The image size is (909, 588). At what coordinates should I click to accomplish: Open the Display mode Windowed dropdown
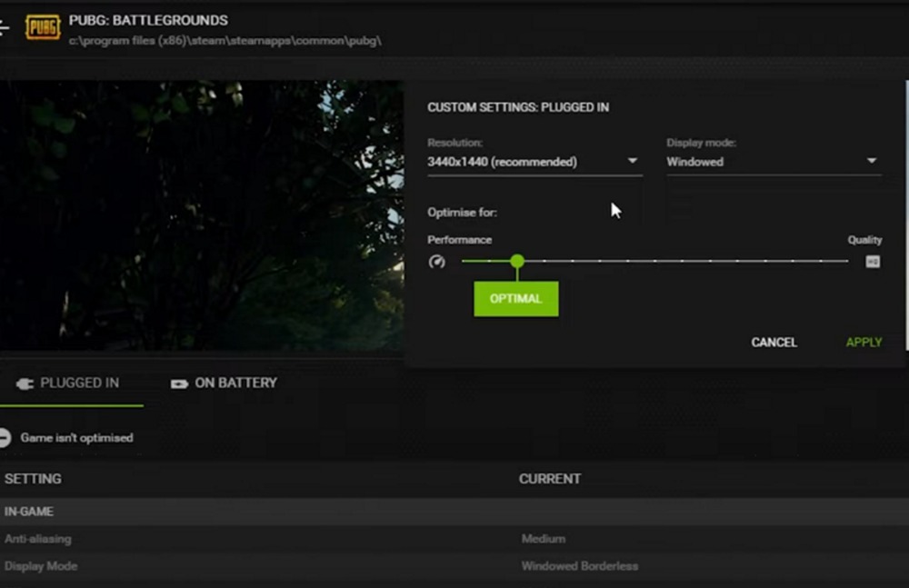tap(774, 162)
